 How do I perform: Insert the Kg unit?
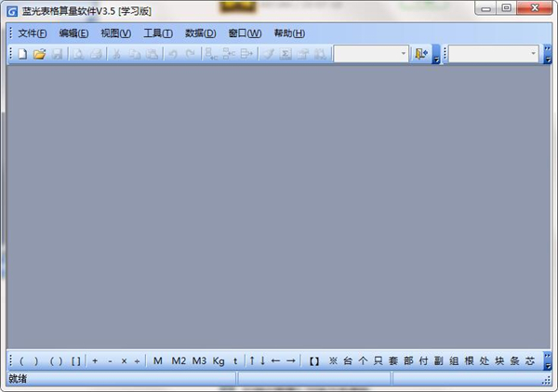pos(219,360)
